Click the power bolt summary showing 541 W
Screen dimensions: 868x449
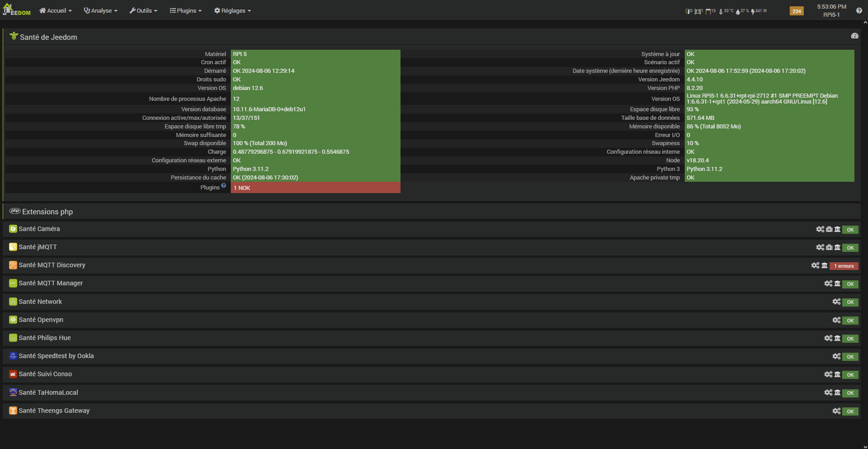[759, 11]
